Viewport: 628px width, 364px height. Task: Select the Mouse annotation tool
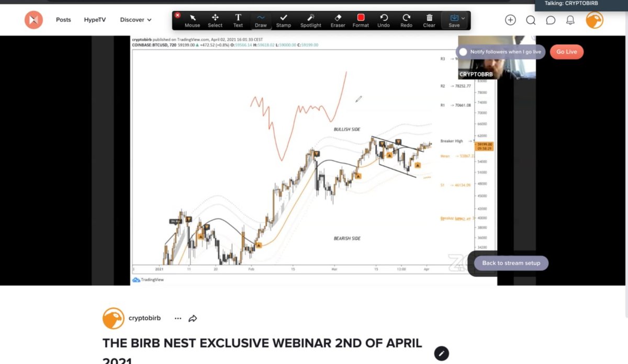coord(192,21)
